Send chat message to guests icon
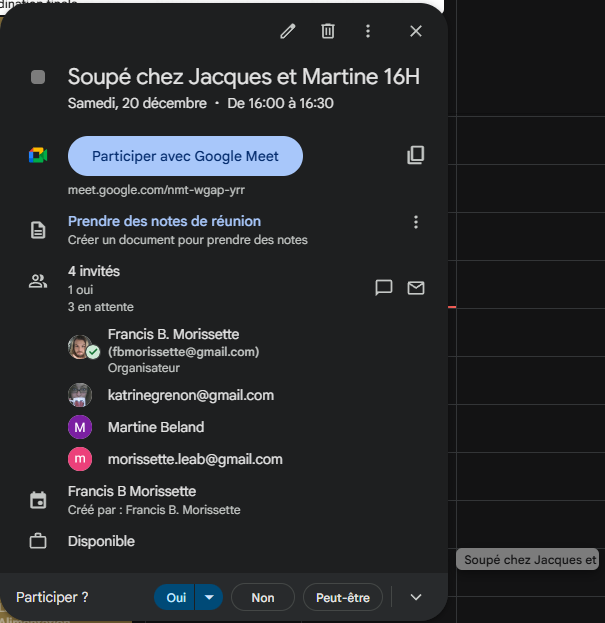The height and width of the screenshot is (623, 605). point(383,288)
